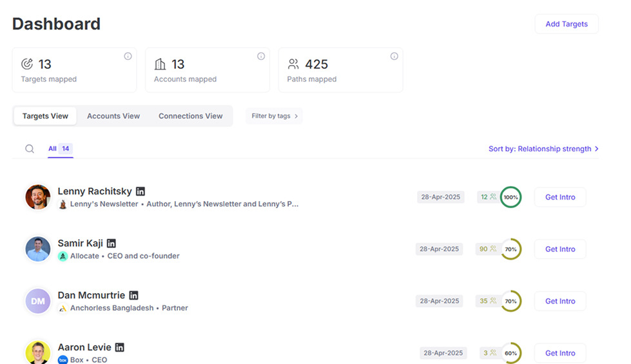Open the search magnifier icon
This screenshot has height=364, width=631.
pyautogui.click(x=30, y=149)
